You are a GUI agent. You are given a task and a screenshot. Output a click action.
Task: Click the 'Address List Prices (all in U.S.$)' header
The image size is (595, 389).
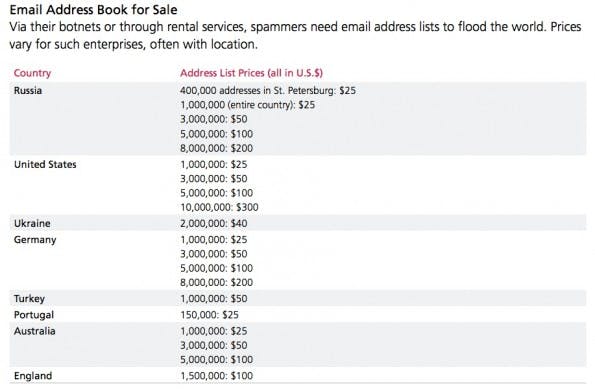251,73
